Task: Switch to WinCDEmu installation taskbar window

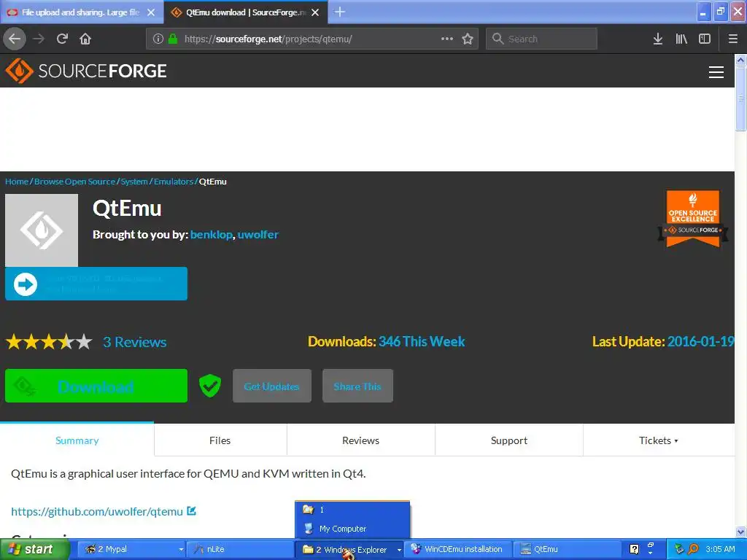Action: (458, 549)
